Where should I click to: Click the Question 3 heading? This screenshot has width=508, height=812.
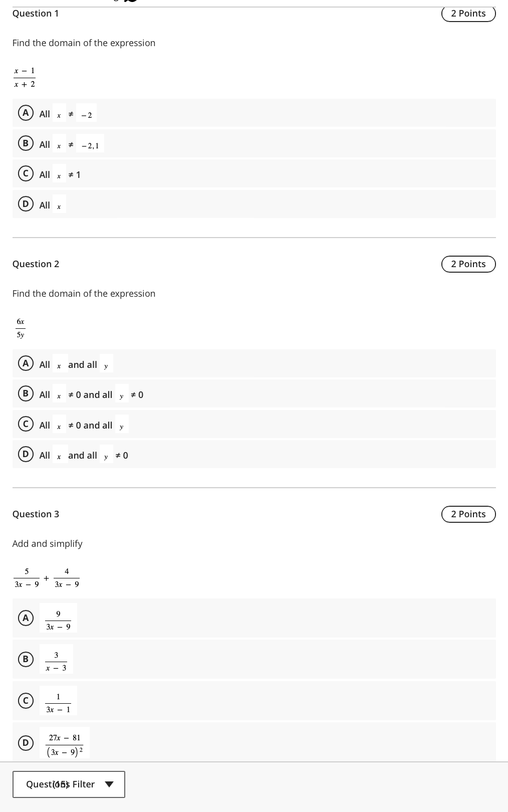click(x=36, y=514)
